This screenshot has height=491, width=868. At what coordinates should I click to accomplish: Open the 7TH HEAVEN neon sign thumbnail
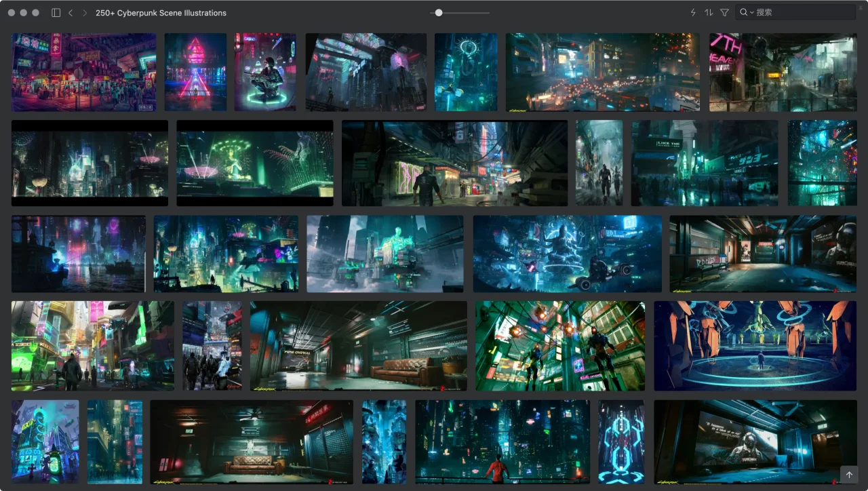coord(783,73)
